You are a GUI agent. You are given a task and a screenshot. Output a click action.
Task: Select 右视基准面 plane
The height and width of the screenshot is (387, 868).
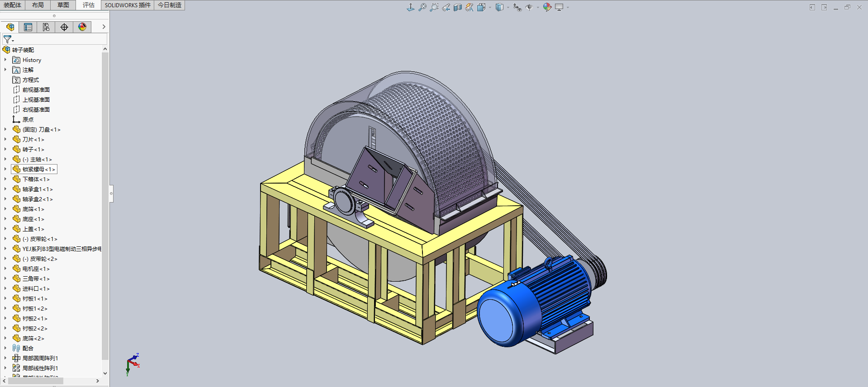pyautogui.click(x=36, y=109)
